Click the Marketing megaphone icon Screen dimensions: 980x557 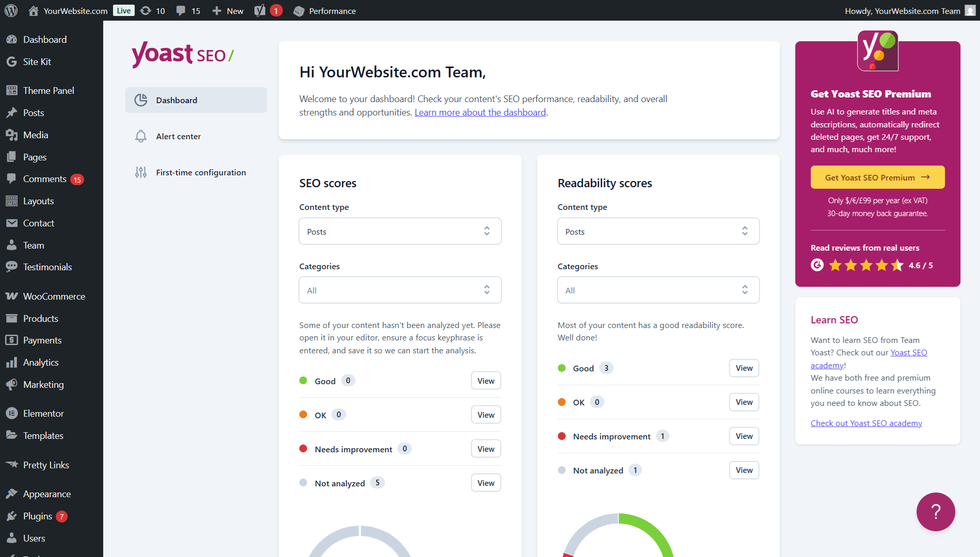[11, 385]
